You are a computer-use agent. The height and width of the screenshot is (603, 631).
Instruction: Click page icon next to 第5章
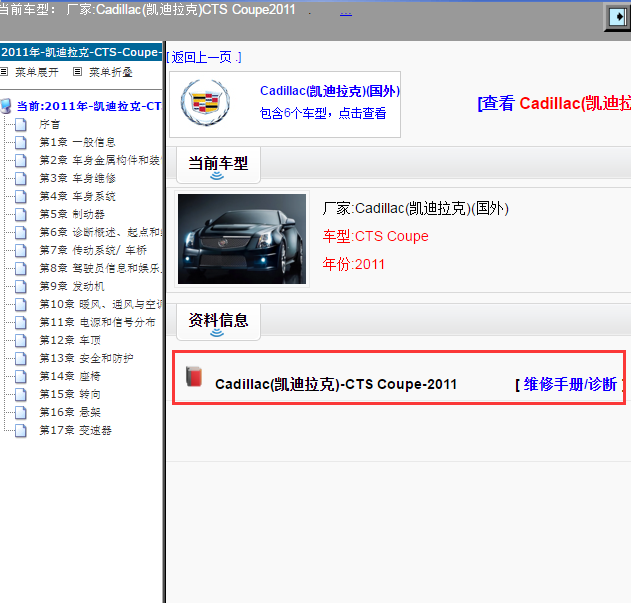click(x=21, y=214)
